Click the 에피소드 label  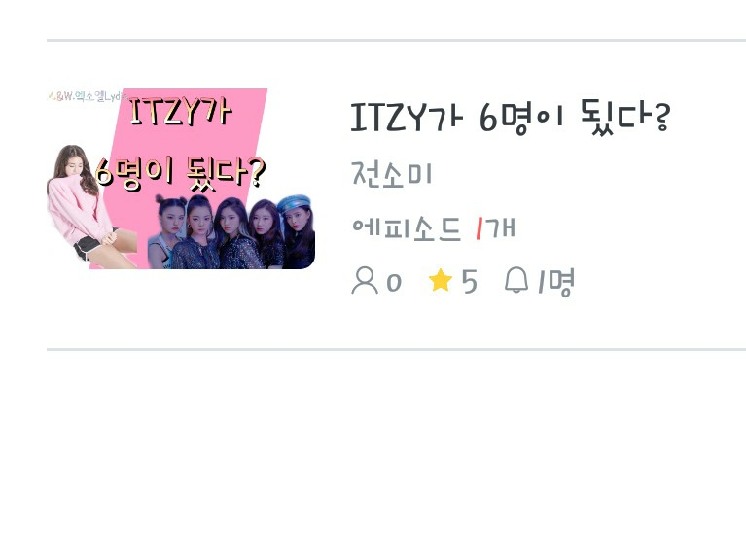click(x=407, y=227)
